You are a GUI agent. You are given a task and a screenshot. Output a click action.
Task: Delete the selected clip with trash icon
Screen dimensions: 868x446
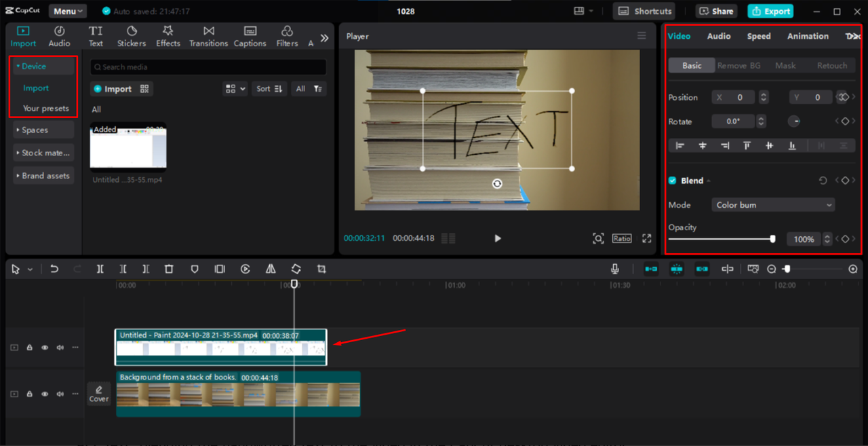point(169,269)
